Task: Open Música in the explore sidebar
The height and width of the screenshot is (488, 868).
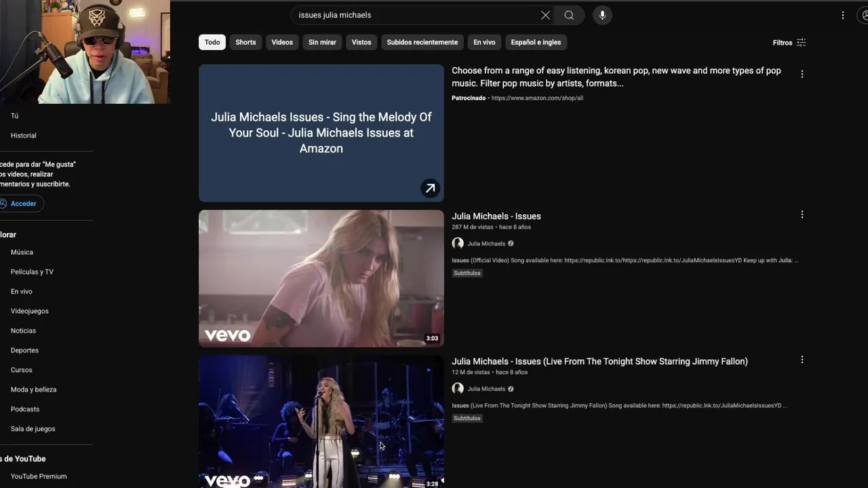Action: point(22,252)
